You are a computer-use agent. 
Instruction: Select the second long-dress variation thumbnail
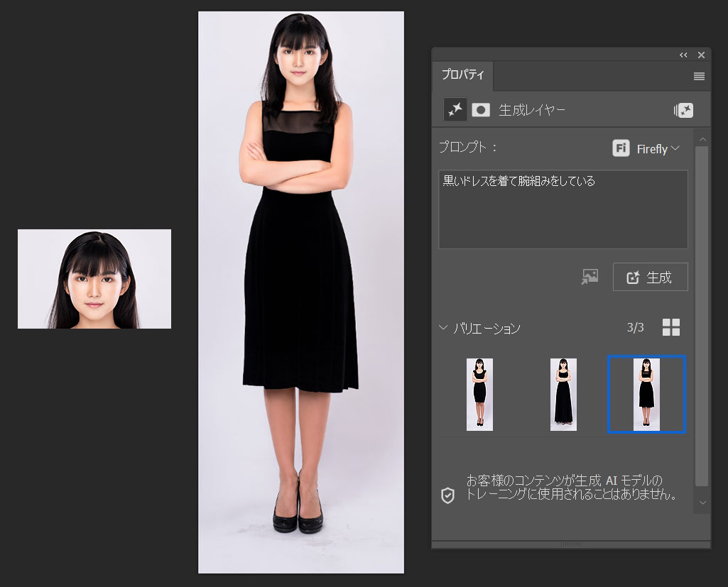click(563, 394)
